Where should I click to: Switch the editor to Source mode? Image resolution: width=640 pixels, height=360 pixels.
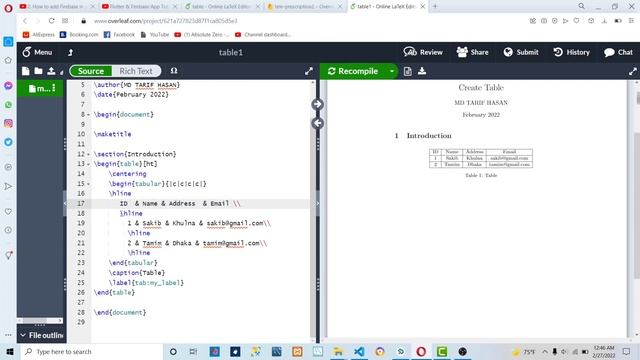[91, 71]
